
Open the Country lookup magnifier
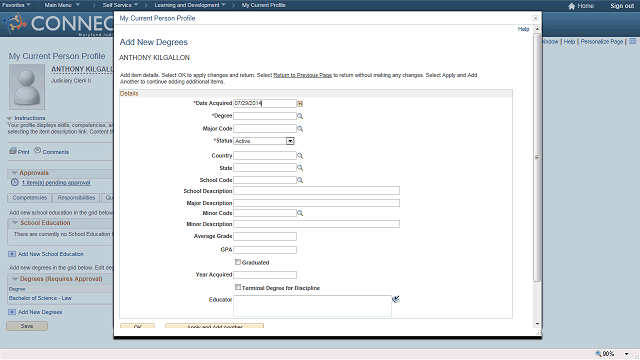point(300,156)
